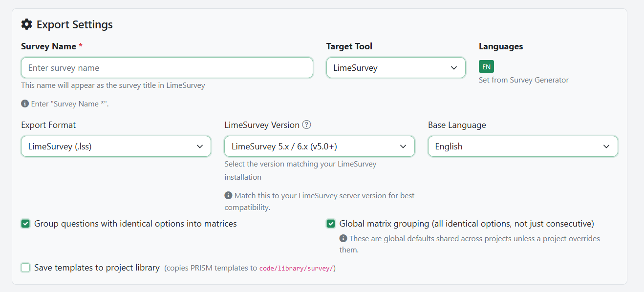644x292 pixels.
Task: Click 'Set from Survey Generator' text
Action: (x=524, y=80)
